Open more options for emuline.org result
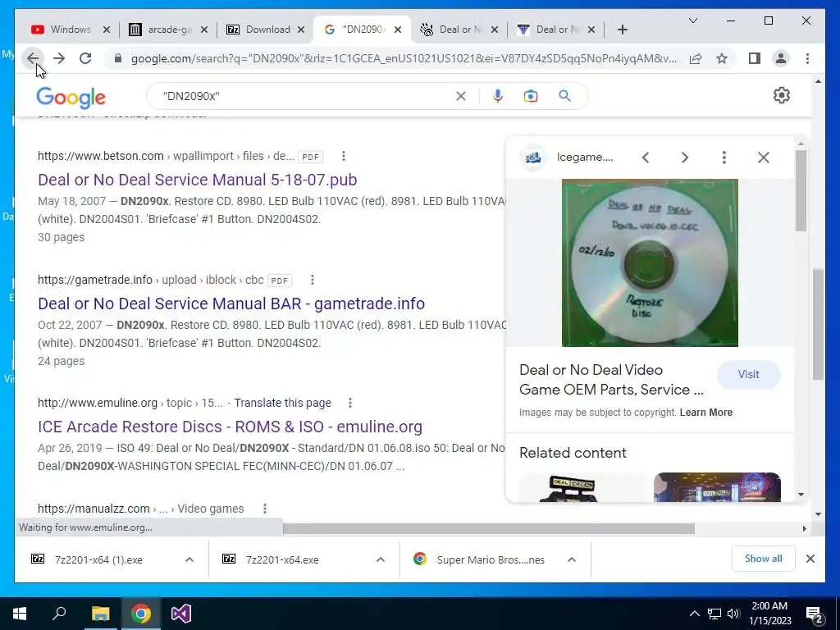The height and width of the screenshot is (630, 840). point(349,403)
